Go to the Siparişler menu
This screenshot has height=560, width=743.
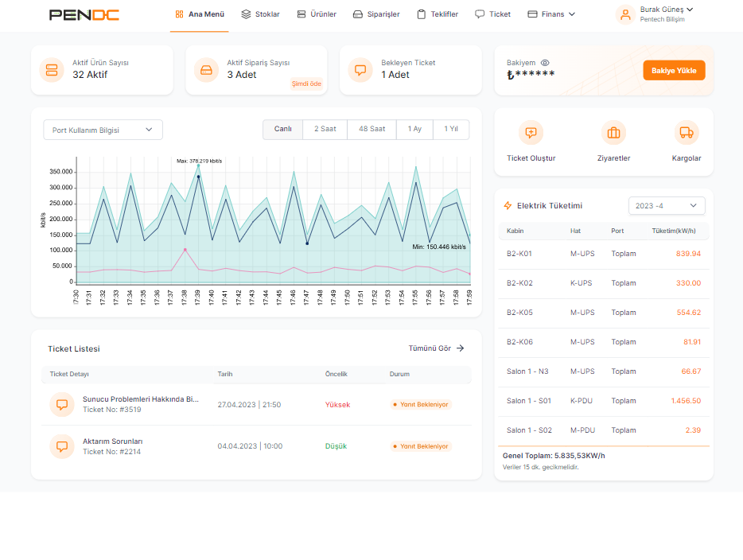375,14
